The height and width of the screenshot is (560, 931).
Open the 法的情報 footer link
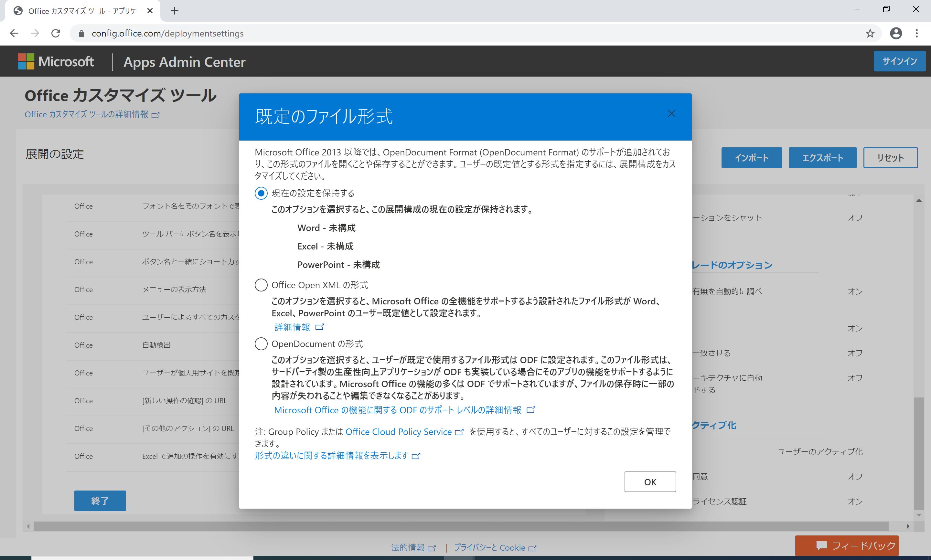click(x=413, y=547)
